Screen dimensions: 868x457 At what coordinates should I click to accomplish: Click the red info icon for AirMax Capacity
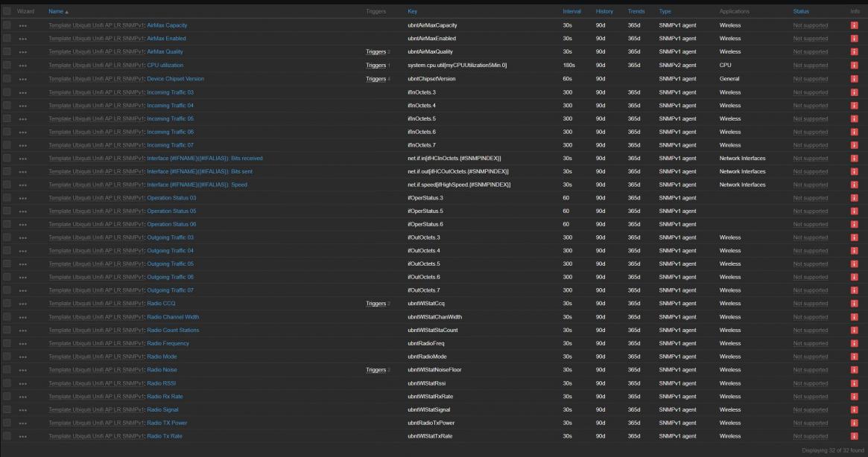[854, 25]
